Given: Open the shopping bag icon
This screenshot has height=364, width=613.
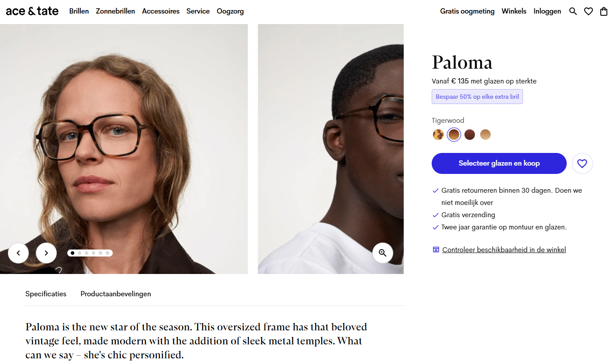Looking at the screenshot, I should coord(604,11).
